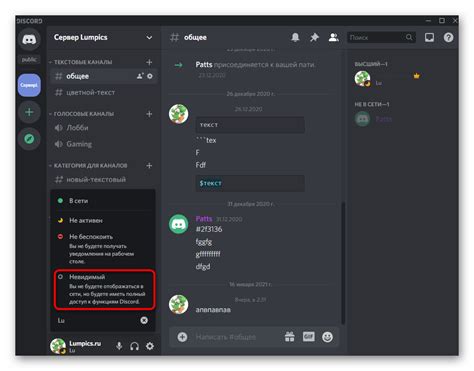Open user settings gear icon
The image size is (474, 371).
(150, 346)
